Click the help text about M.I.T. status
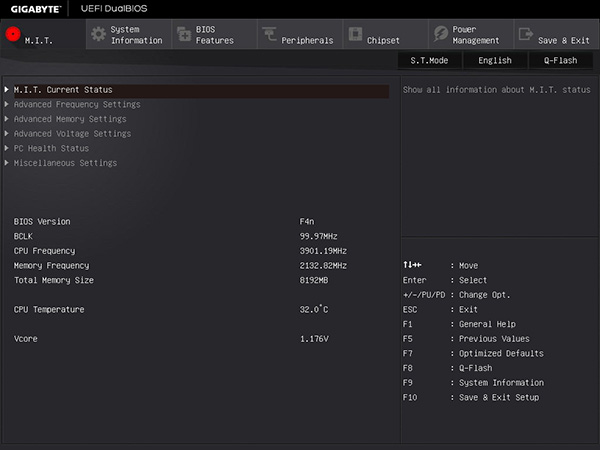The height and width of the screenshot is (450, 600). click(x=497, y=90)
